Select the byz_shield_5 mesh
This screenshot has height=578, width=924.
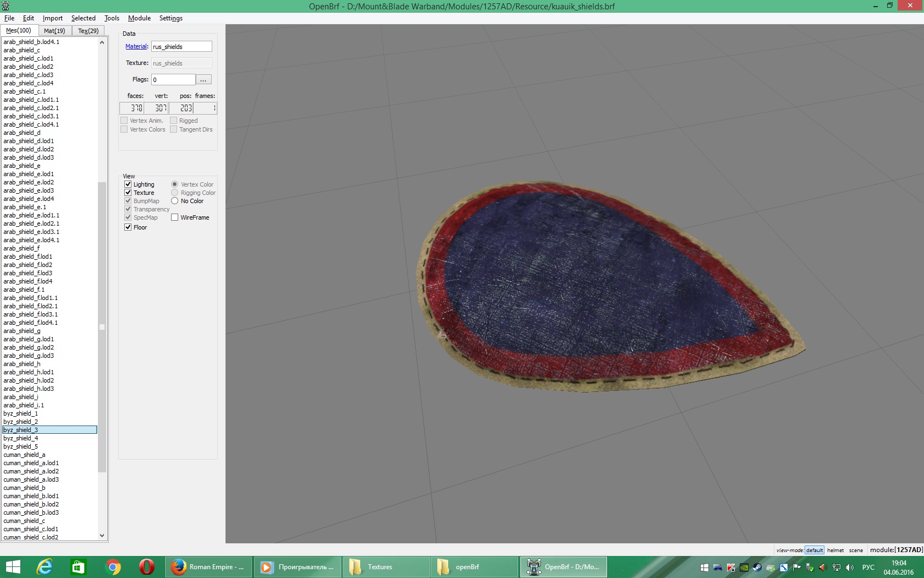tap(50, 446)
